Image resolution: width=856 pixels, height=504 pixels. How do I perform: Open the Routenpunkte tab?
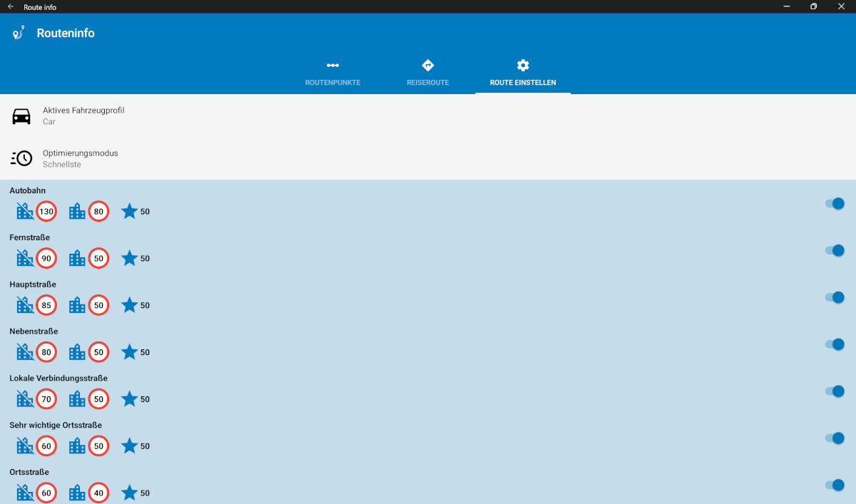point(332,73)
